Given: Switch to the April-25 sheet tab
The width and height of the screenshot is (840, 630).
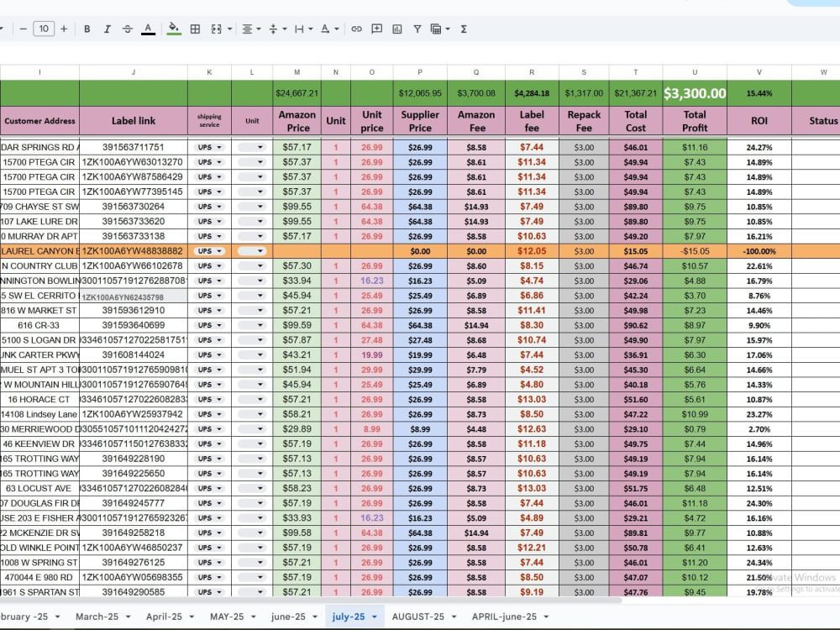Looking at the screenshot, I should click(164, 617).
